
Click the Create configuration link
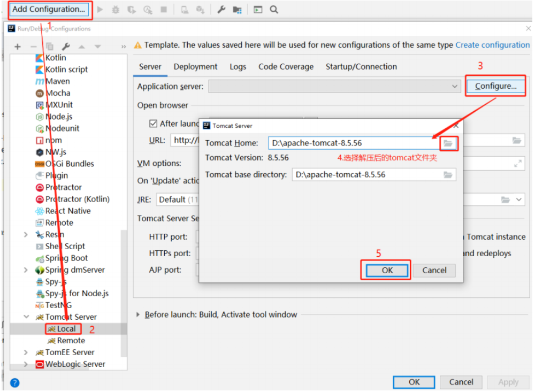(x=492, y=45)
